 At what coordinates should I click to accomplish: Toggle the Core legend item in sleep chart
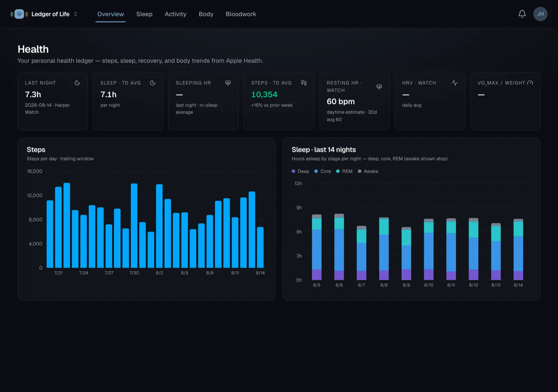(x=322, y=171)
